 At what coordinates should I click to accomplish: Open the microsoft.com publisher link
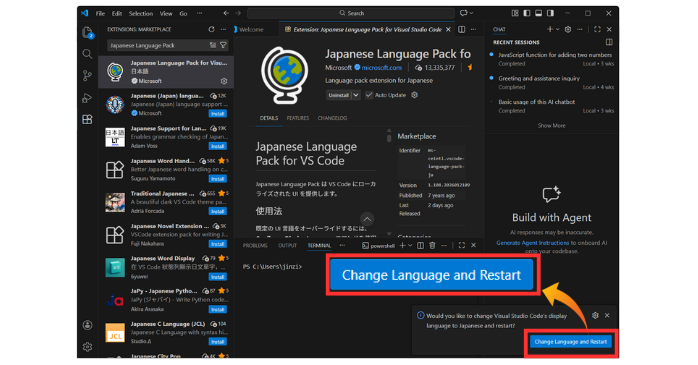coord(381,68)
